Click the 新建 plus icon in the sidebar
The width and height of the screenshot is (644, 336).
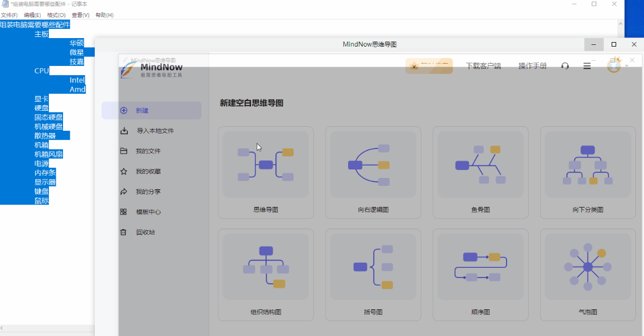click(x=124, y=110)
